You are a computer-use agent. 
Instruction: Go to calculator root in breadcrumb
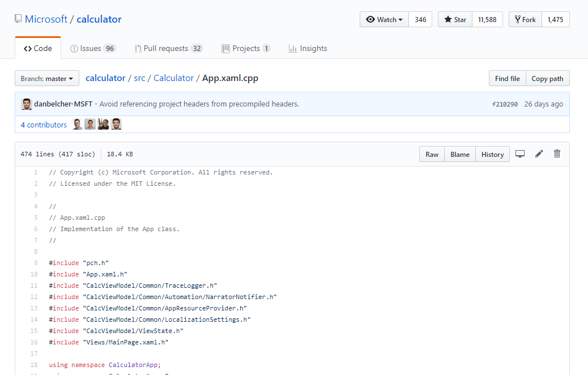pyautogui.click(x=105, y=78)
